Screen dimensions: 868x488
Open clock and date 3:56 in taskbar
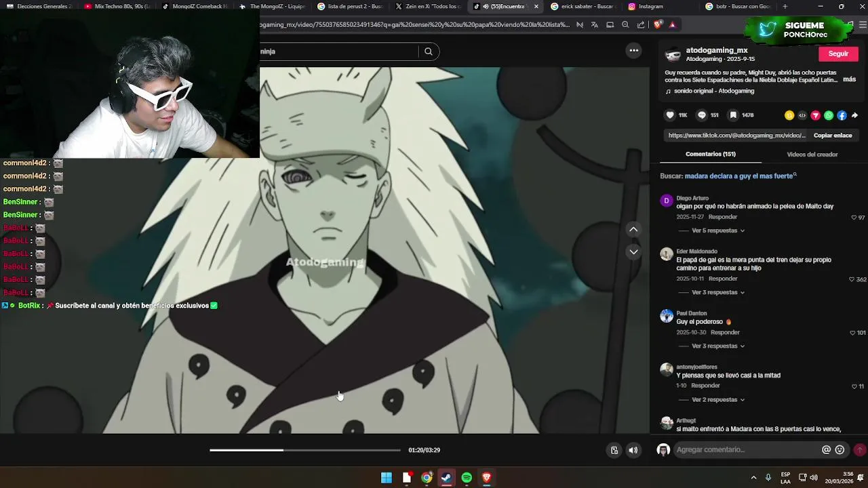coord(840,477)
